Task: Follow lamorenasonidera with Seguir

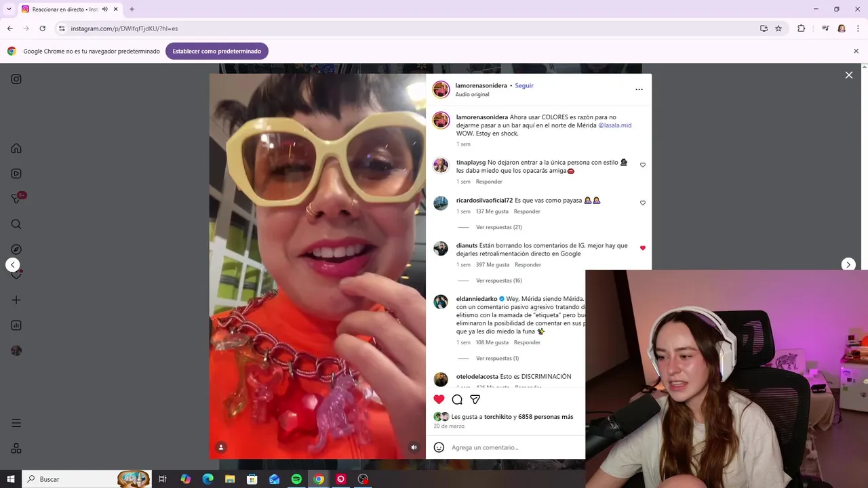Action: pyautogui.click(x=524, y=85)
